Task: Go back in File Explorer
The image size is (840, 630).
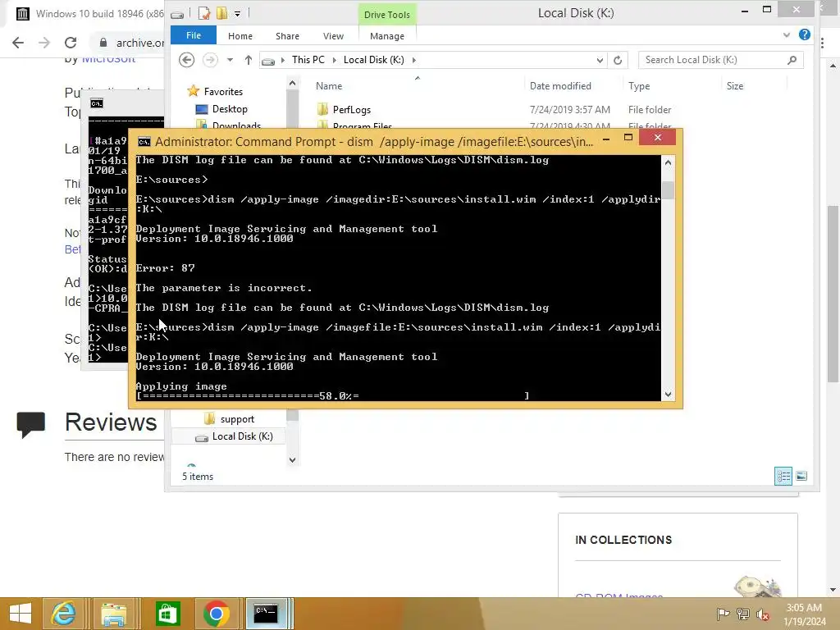Action: (186, 59)
